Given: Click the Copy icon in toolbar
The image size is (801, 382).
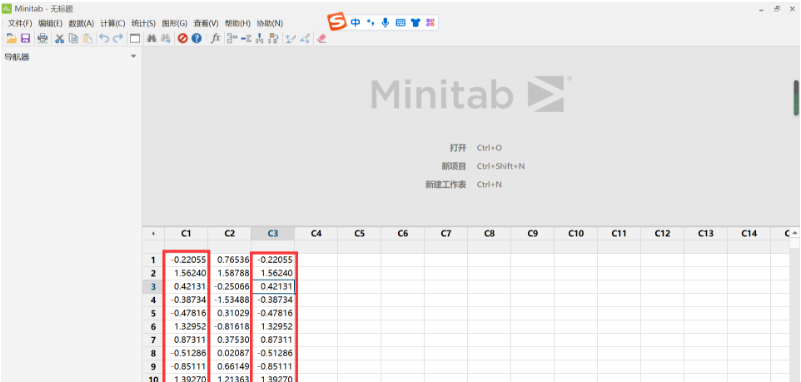Looking at the screenshot, I should pos(74,38).
